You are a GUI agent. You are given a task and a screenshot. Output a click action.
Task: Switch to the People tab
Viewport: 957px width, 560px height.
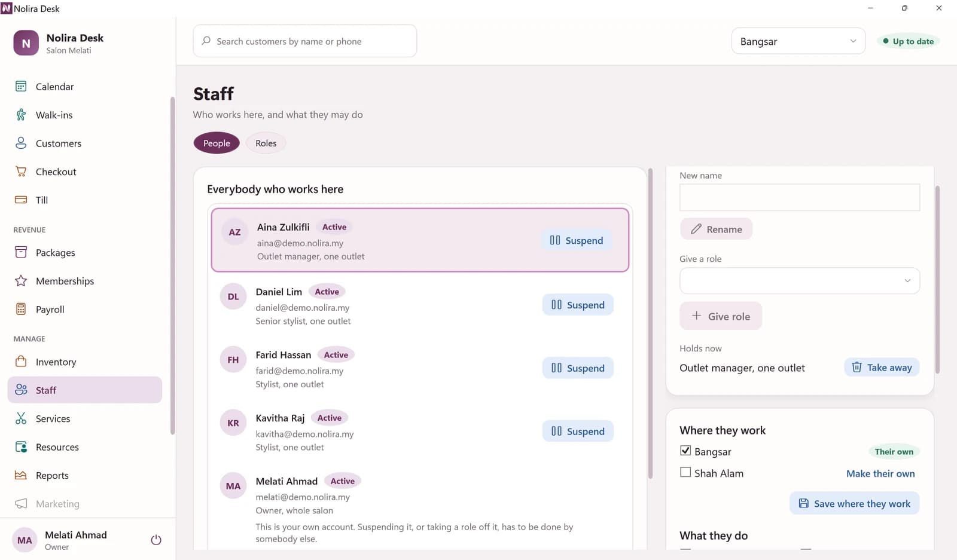[x=217, y=143]
